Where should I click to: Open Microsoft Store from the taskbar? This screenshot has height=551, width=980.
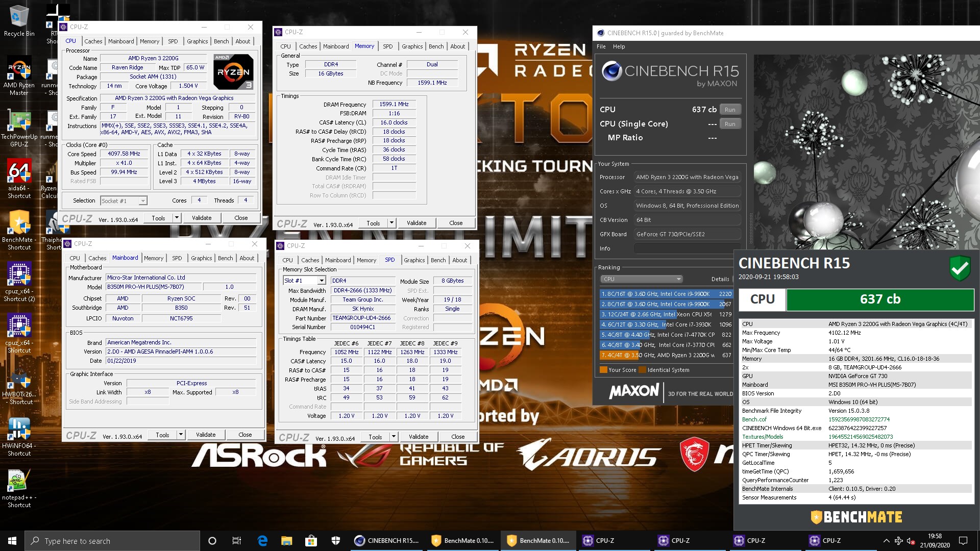pyautogui.click(x=311, y=541)
